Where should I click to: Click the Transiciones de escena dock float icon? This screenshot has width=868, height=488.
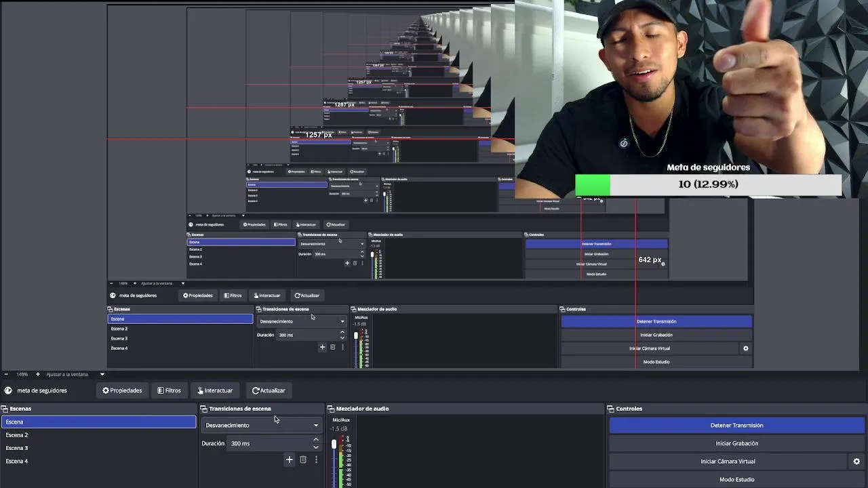tap(203, 409)
